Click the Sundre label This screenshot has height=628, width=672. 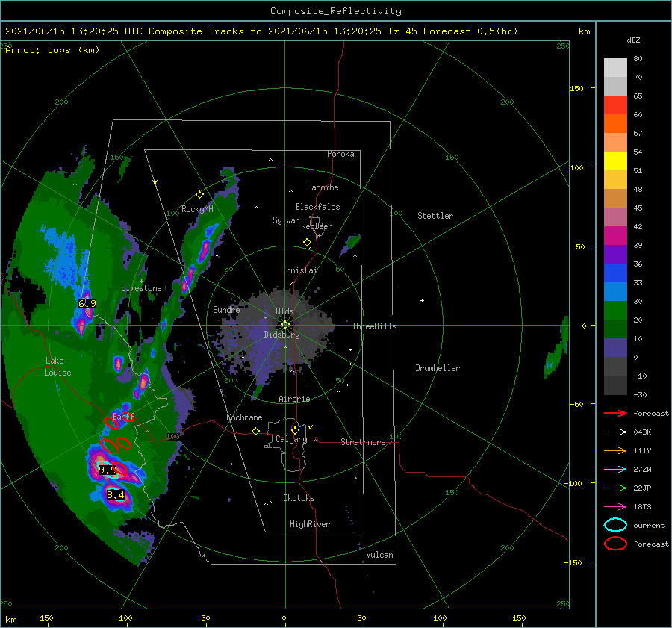point(226,309)
